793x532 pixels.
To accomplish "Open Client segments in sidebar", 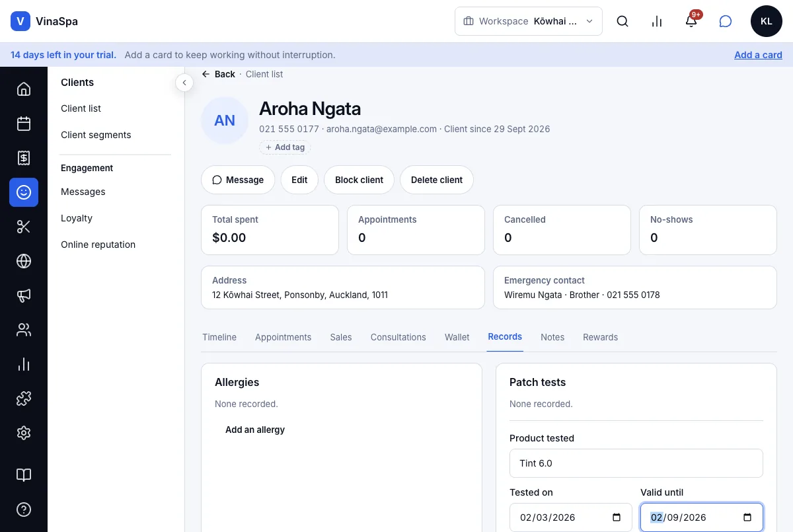I will (x=96, y=135).
